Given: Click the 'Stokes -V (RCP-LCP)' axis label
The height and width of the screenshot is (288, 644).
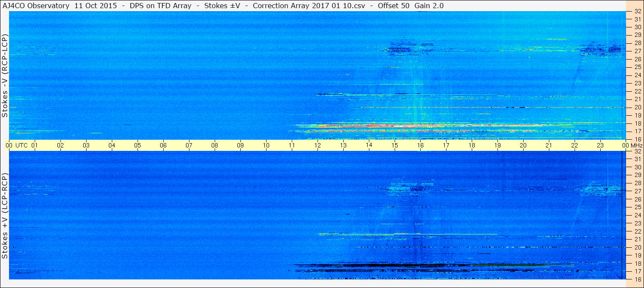Looking at the screenshot, I should click(5, 76).
